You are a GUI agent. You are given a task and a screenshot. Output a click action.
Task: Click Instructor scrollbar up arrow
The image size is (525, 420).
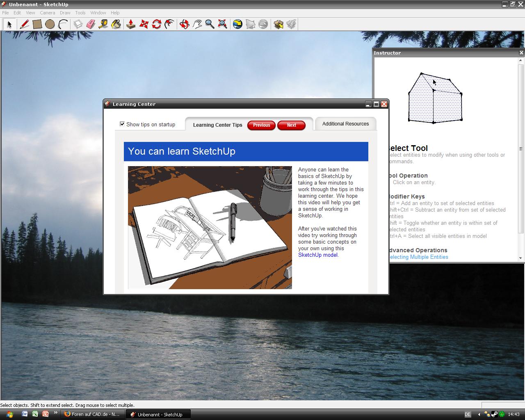coord(521,61)
